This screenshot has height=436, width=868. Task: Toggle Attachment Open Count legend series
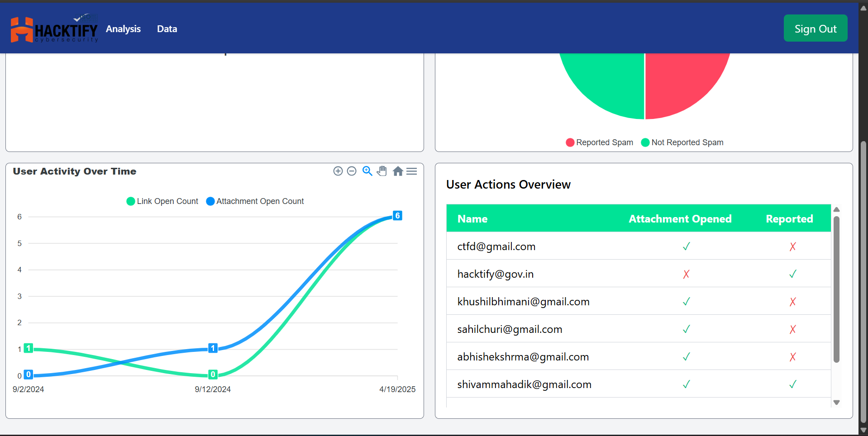(x=255, y=201)
